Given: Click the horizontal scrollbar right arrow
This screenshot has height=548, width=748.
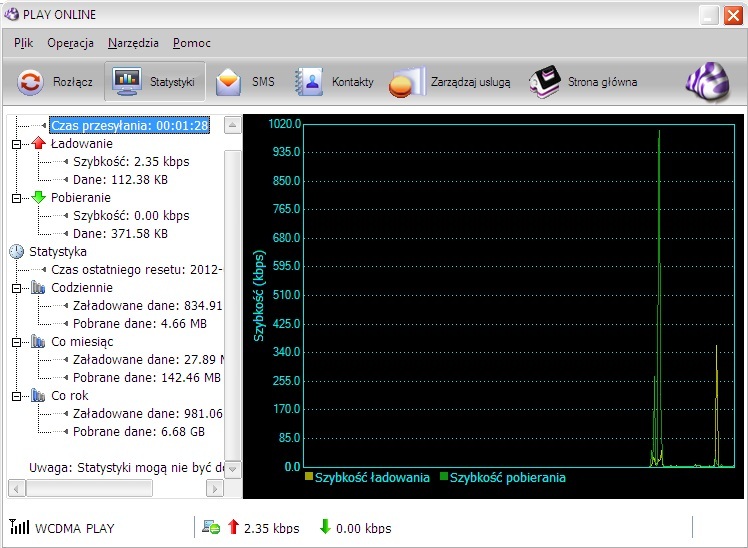Looking at the screenshot, I should [215, 488].
